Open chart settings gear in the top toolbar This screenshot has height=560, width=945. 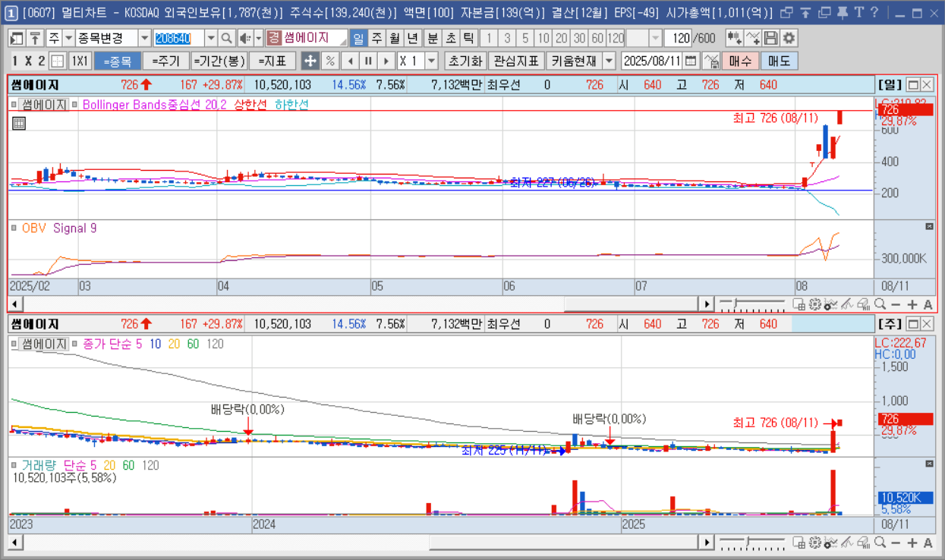click(789, 38)
